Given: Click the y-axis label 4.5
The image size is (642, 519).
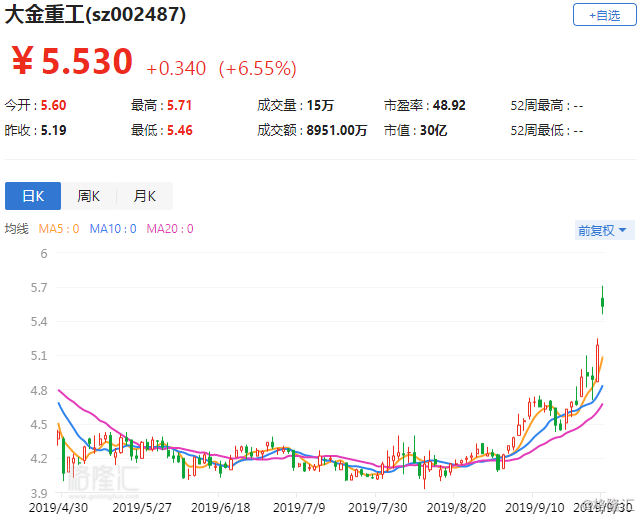Looking at the screenshot, I should (39, 424).
